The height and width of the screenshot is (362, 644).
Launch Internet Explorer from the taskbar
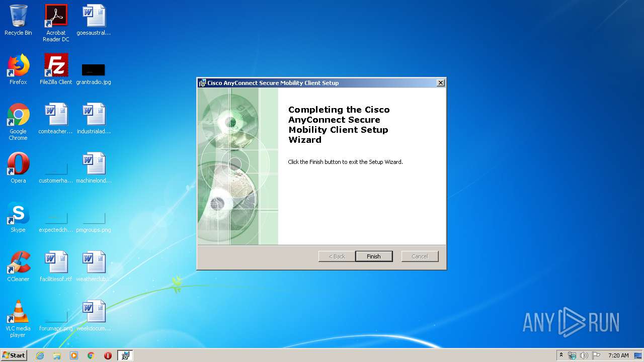tap(40, 355)
